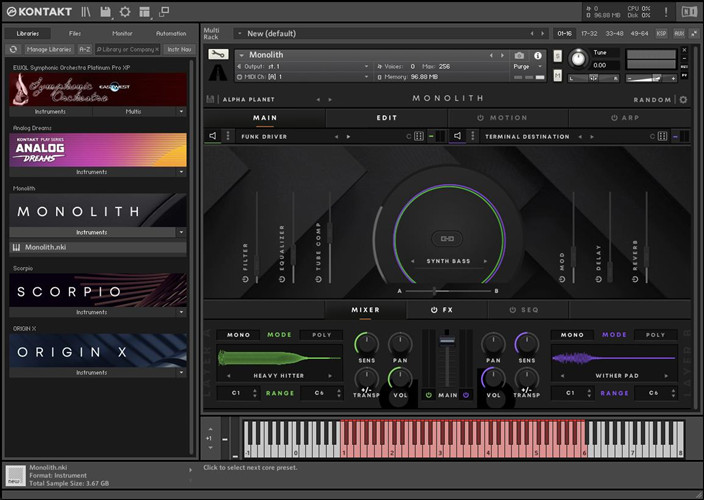Select POLY mode for Heavy Hitter layer
Image resolution: width=704 pixels, height=500 pixels.
(321, 335)
